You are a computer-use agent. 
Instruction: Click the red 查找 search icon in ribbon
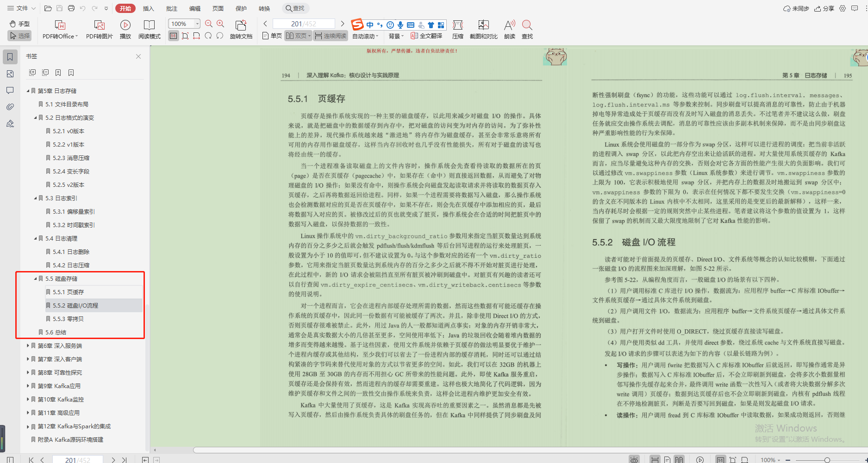[x=527, y=25]
